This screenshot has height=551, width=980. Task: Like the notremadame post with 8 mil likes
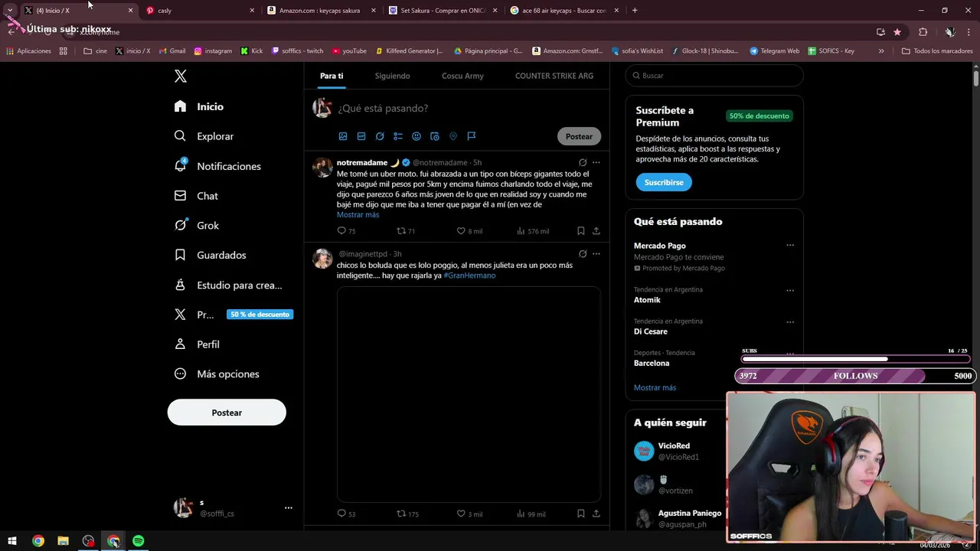[x=469, y=231]
